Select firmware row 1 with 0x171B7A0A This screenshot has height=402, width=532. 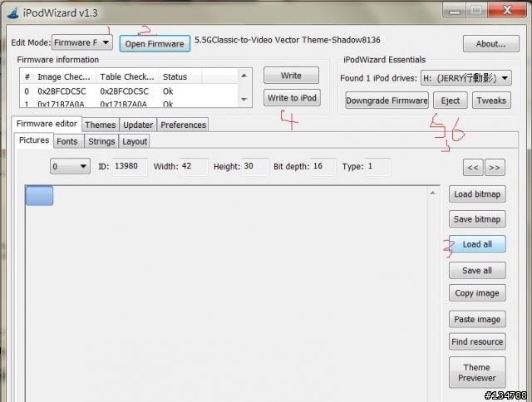tap(129, 103)
